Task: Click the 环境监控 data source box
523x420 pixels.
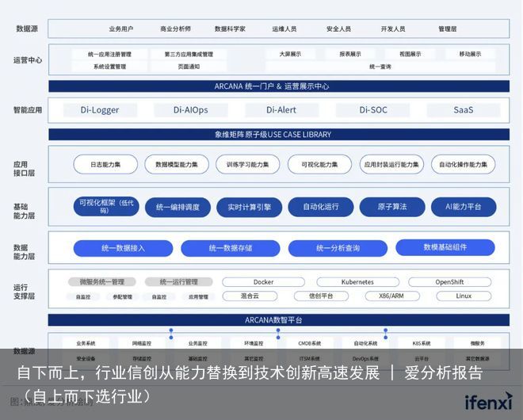Action: tap(254, 343)
